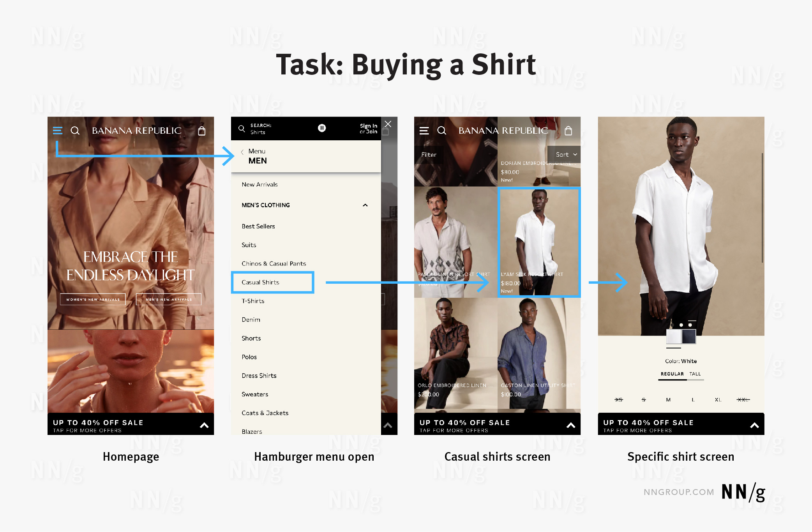The image size is (812, 532).
Task: Expand sale offers banner on homepage
Action: point(204,425)
